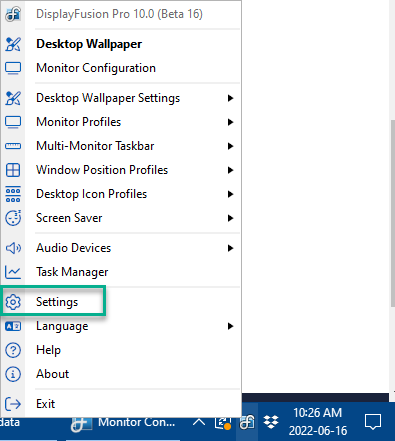
Task: Click the Screen Saver moon icon
Action: point(13,218)
